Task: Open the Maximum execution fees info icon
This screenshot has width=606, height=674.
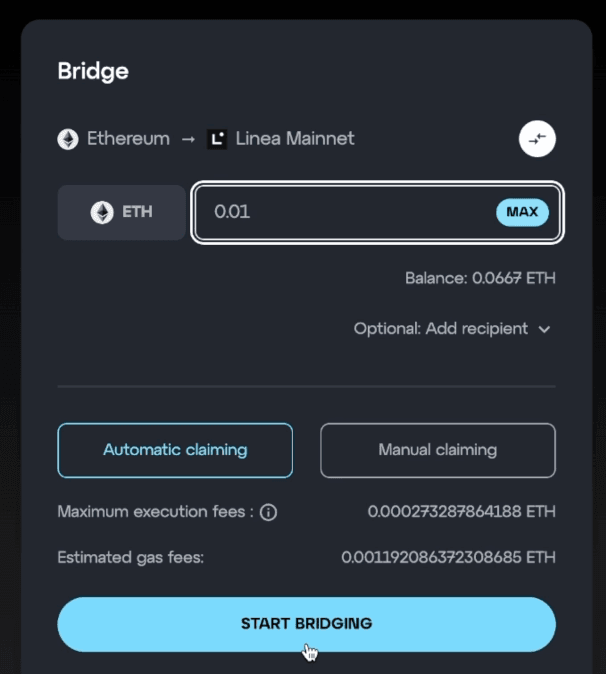Action: click(x=268, y=512)
